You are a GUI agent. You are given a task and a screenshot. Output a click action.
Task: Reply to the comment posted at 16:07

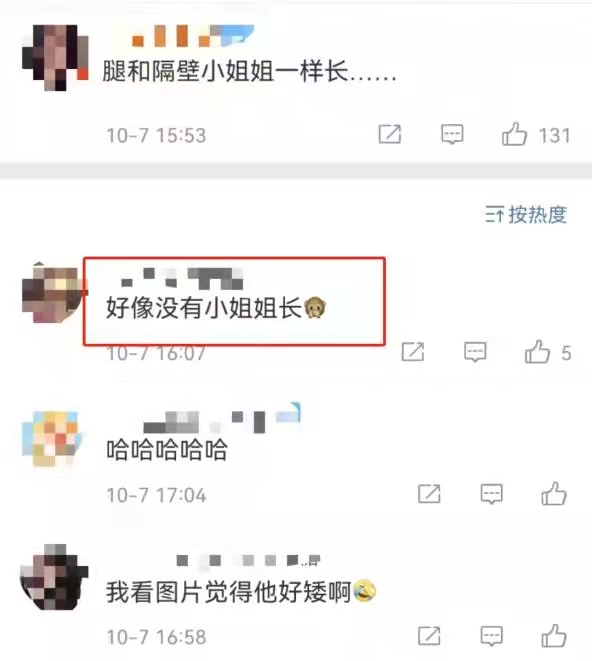click(475, 352)
